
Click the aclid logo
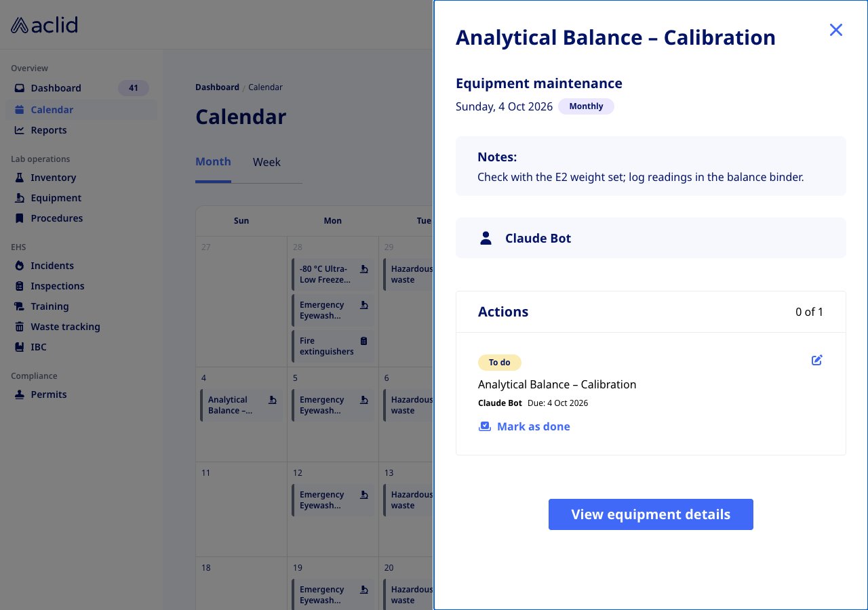[44, 25]
